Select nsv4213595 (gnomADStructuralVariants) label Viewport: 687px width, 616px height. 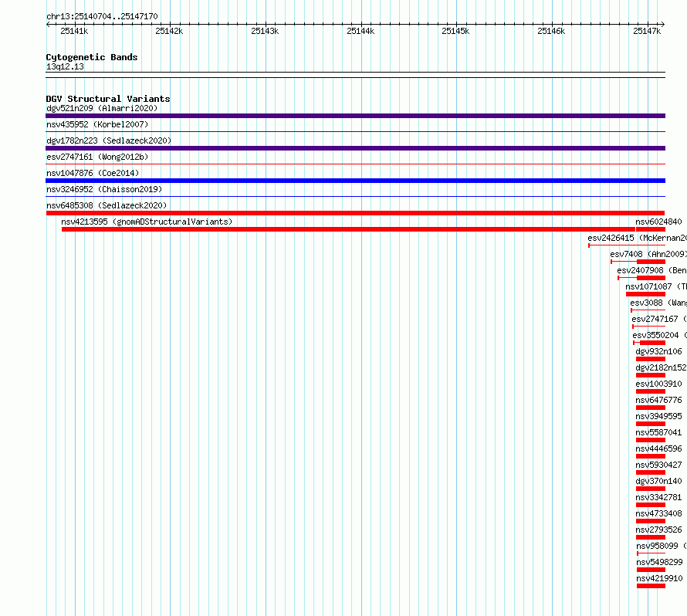coord(147,222)
